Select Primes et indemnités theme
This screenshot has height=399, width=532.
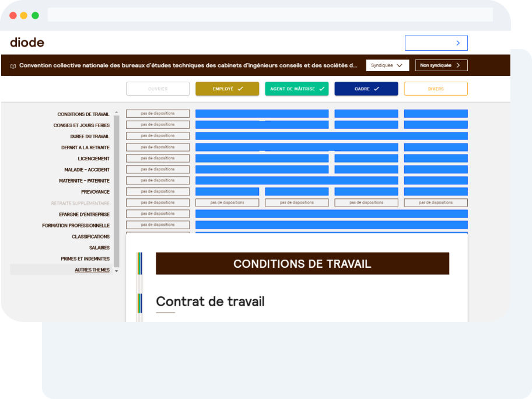(x=85, y=259)
